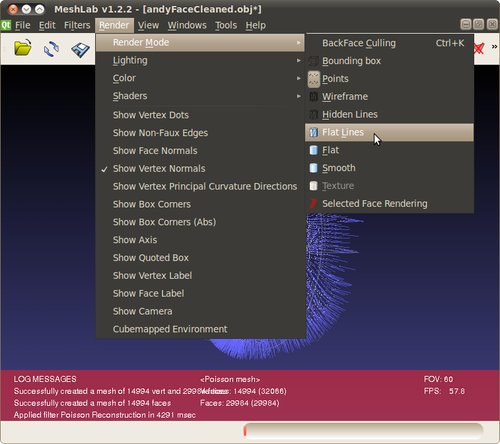500x444 pixels.
Task: Open the Filters menu
Action: click(x=77, y=25)
